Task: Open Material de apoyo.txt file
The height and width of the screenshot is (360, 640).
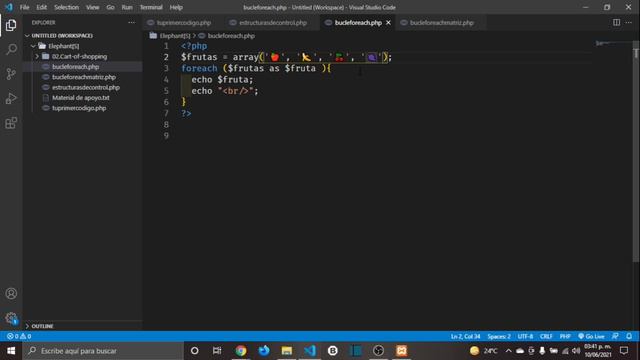Action: (80, 98)
